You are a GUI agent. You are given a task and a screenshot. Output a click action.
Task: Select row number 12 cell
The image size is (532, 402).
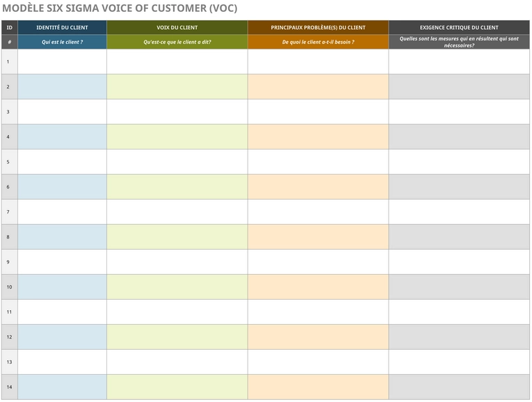(x=10, y=337)
